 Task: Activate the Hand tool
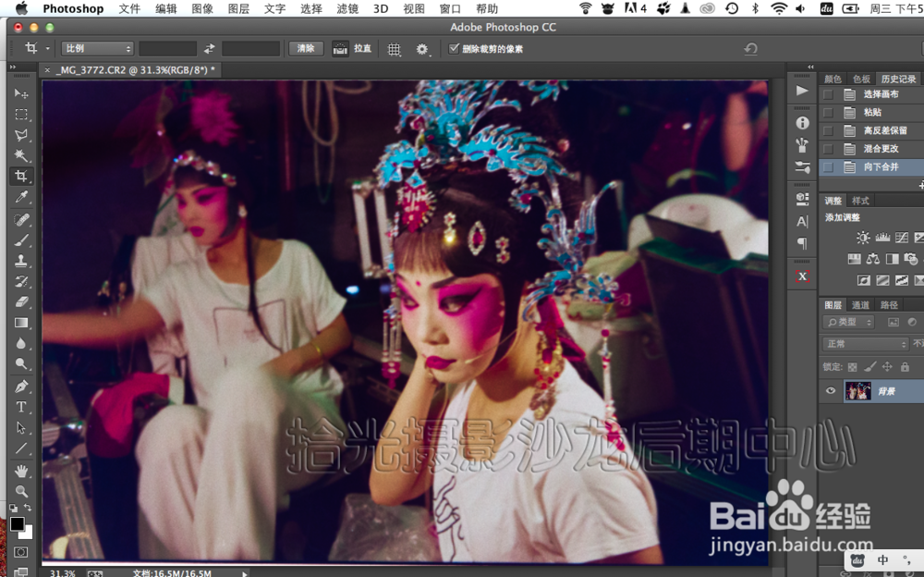pos(21,471)
